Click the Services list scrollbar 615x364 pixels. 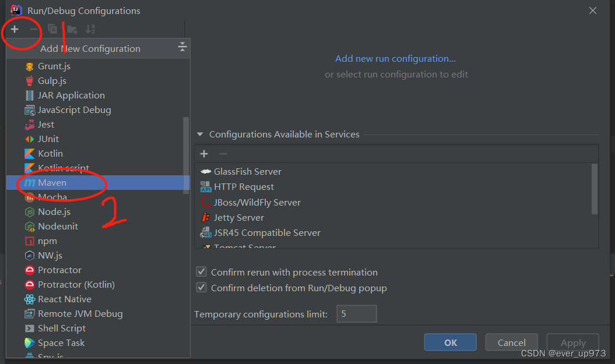(x=594, y=189)
